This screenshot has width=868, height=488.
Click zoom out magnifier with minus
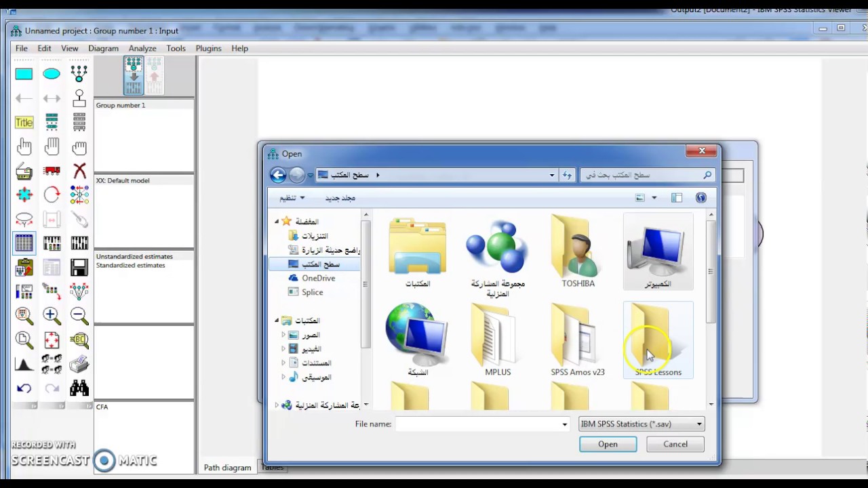coord(79,316)
